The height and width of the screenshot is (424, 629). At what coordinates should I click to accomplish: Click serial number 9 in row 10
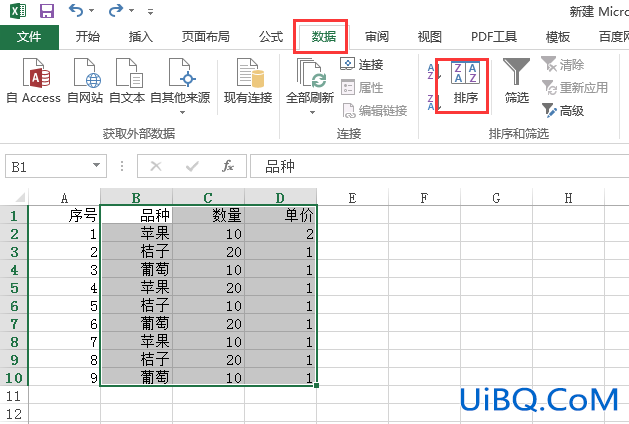click(x=64, y=377)
